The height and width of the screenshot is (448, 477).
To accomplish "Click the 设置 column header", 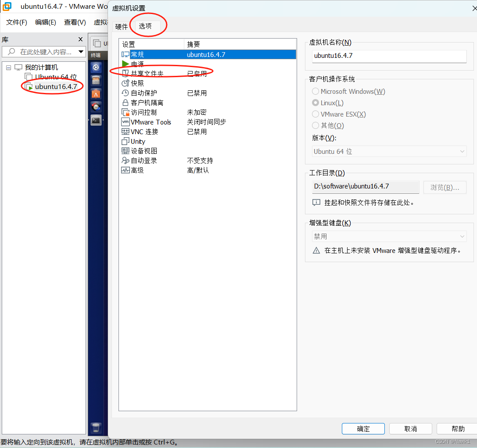I will pos(151,44).
